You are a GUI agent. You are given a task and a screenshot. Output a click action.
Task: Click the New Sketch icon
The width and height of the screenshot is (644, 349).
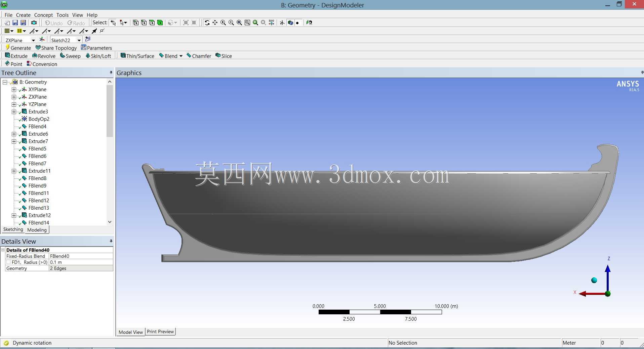pos(88,39)
